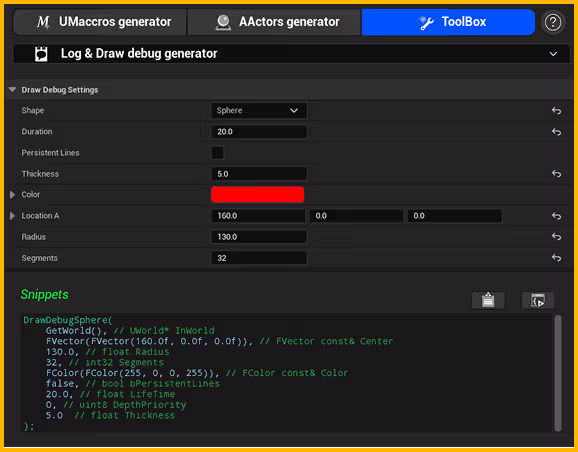Collapse the Draw Debug Settings section
578x452 pixels.
click(x=13, y=90)
